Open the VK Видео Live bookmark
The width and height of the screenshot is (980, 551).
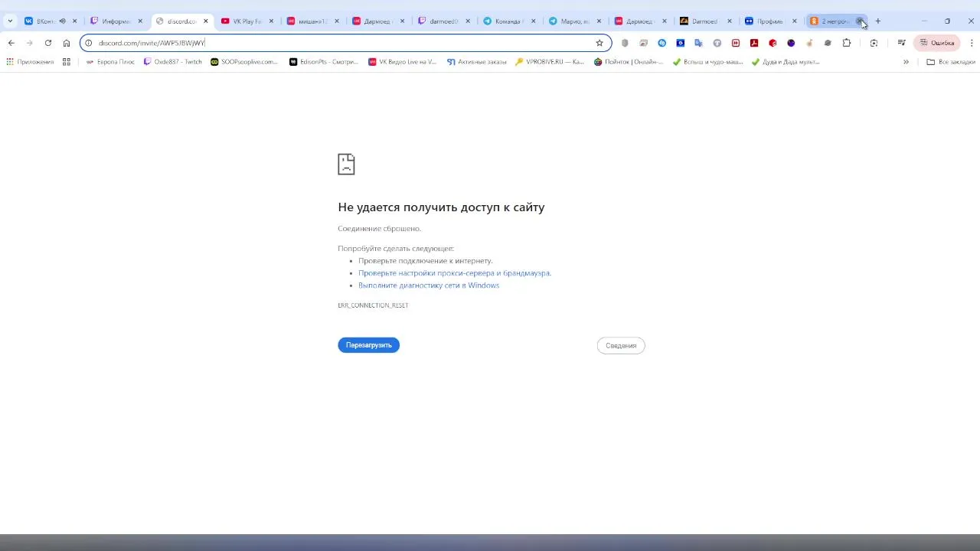(402, 62)
